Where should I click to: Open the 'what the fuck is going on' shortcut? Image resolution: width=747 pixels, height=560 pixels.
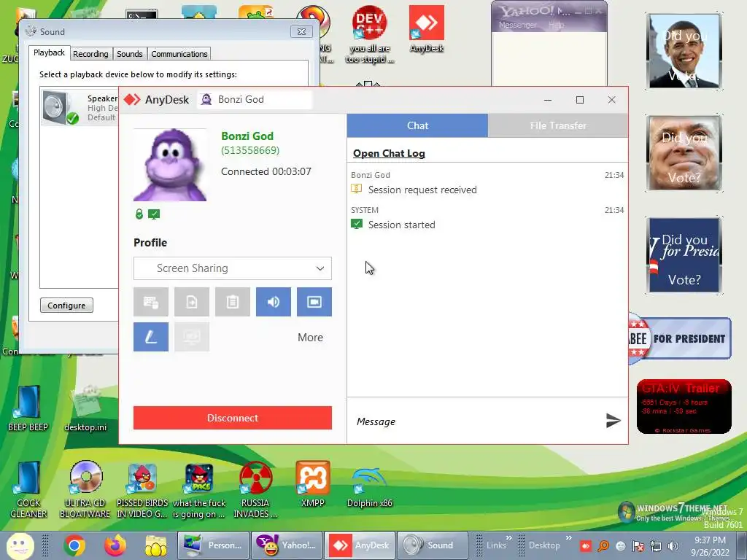(x=198, y=489)
